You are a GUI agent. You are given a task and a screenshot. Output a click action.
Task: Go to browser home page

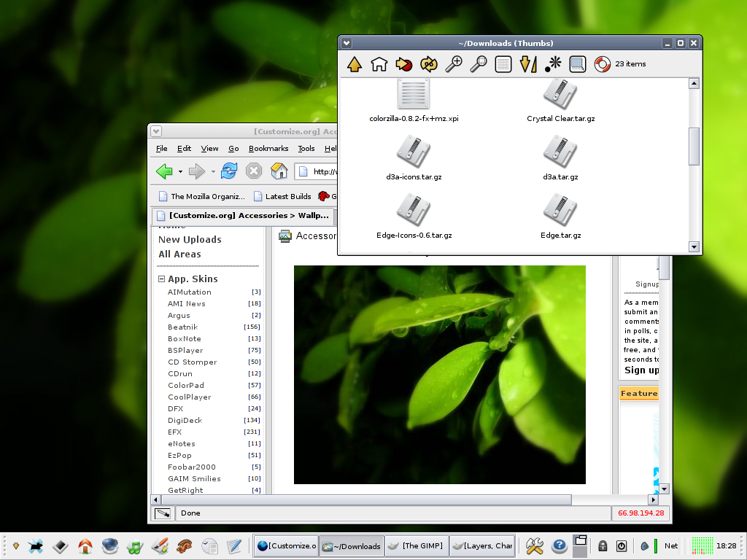(x=279, y=171)
